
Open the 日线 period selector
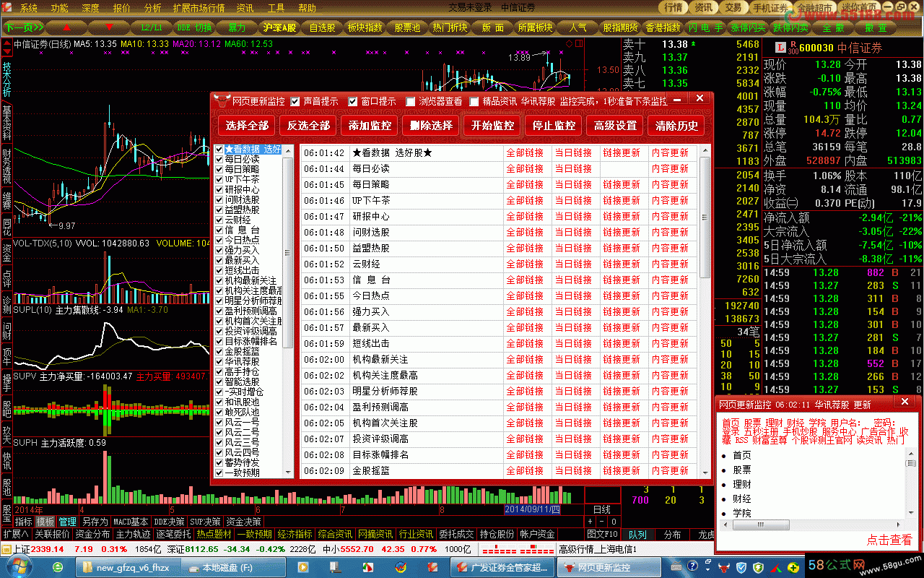tap(601, 509)
